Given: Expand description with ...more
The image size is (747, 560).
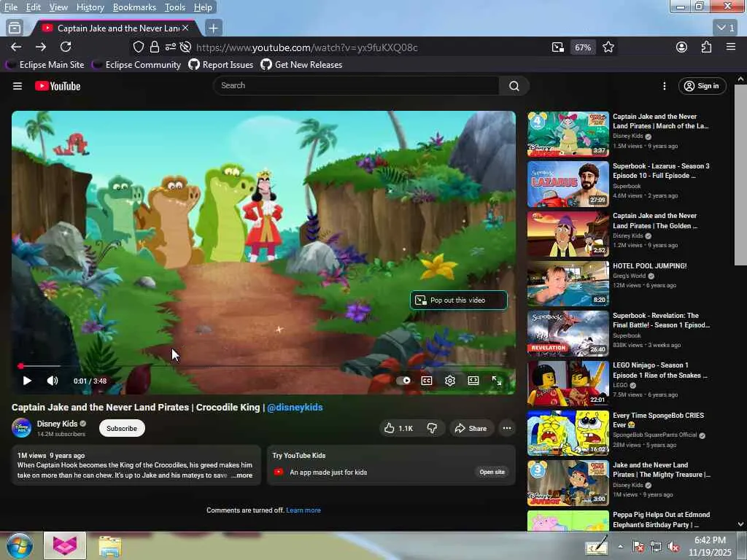Looking at the screenshot, I should 242,475.
